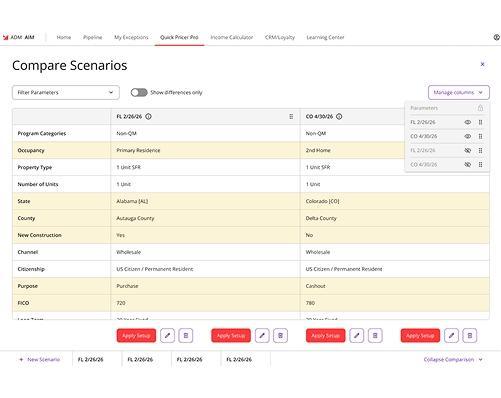Open the Filter Parameters dropdown
The height and width of the screenshot is (398, 501).
tap(66, 92)
